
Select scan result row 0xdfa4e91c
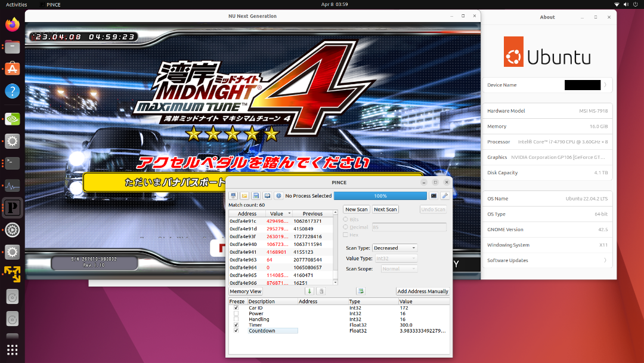tap(281, 221)
